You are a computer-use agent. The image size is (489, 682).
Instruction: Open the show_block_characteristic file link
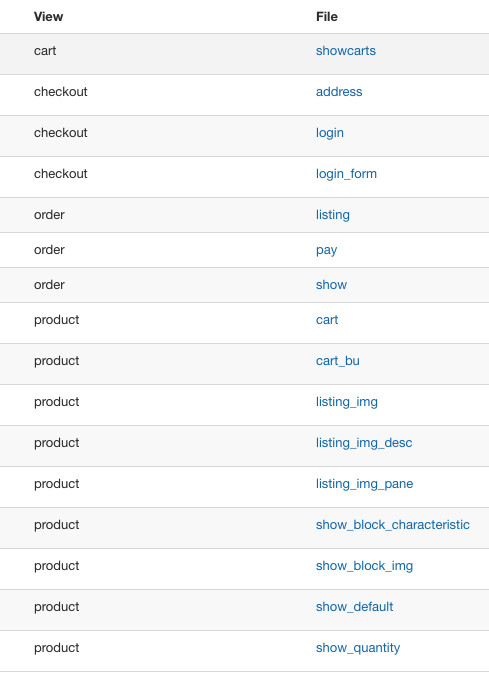[392, 525]
